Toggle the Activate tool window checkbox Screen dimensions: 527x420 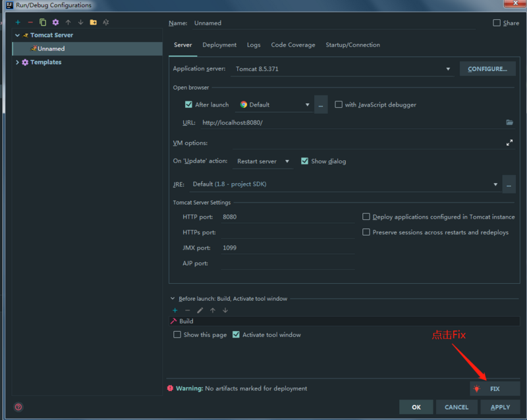click(x=236, y=334)
